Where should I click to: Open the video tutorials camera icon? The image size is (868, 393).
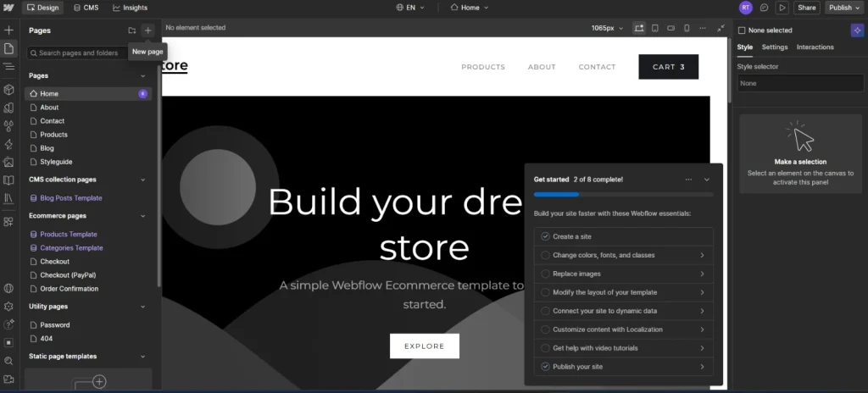point(8,379)
